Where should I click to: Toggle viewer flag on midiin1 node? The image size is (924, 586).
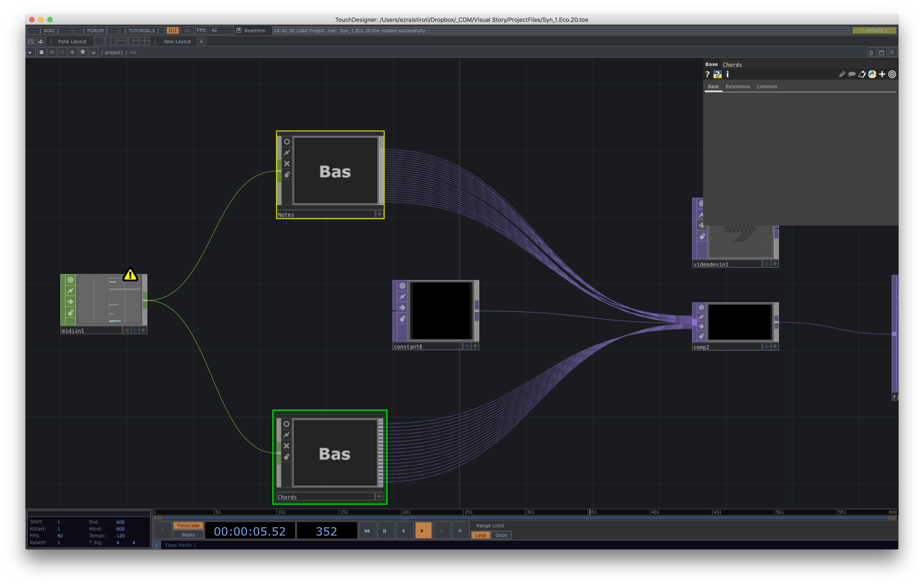tap(71, 280)
